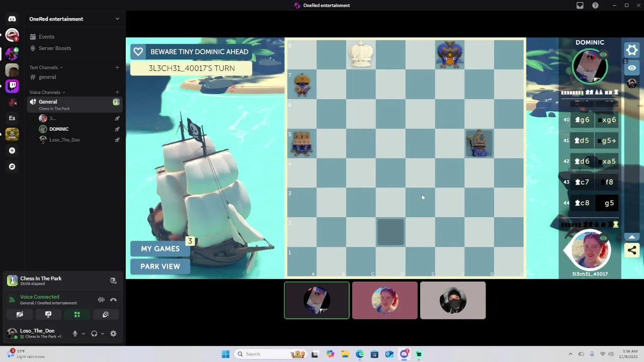Select DOMINIC's green-bordered video tile
Image resolution: width=644 pixels, height=362 pixels.
coord(317,300)
